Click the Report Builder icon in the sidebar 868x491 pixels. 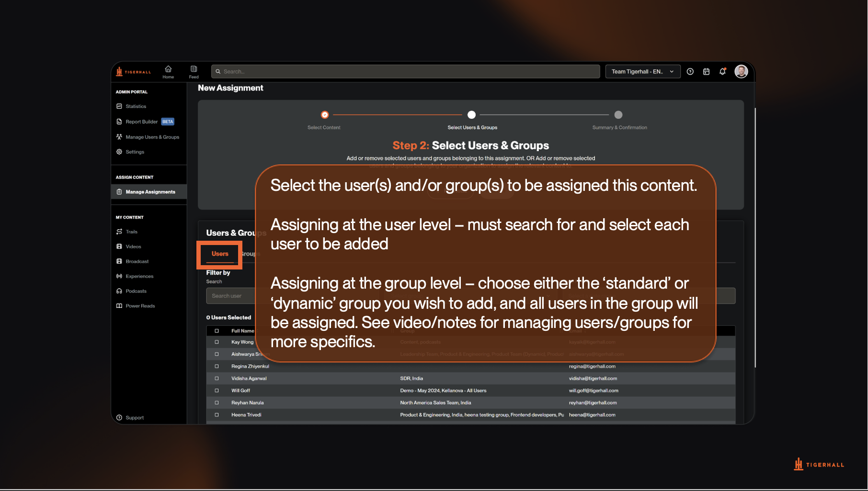[x=119, y=122]
